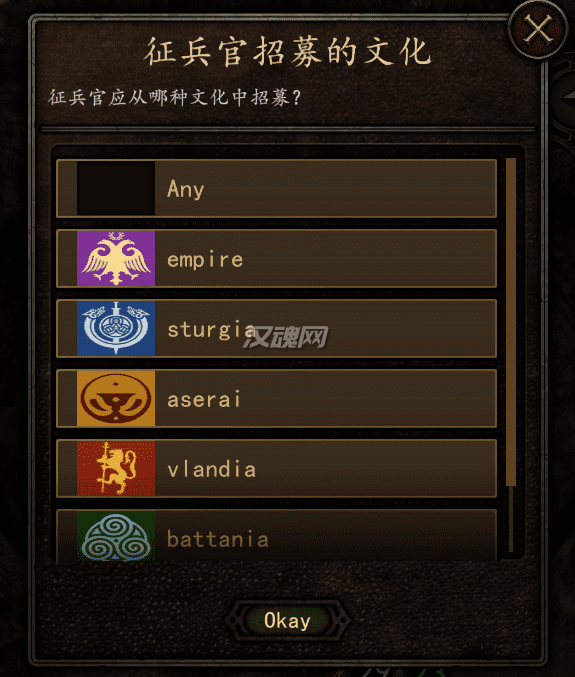Viewport: 575px width, 677px height.
Task: Select the red vlandia lion banner icon
Action: point(116,468)
